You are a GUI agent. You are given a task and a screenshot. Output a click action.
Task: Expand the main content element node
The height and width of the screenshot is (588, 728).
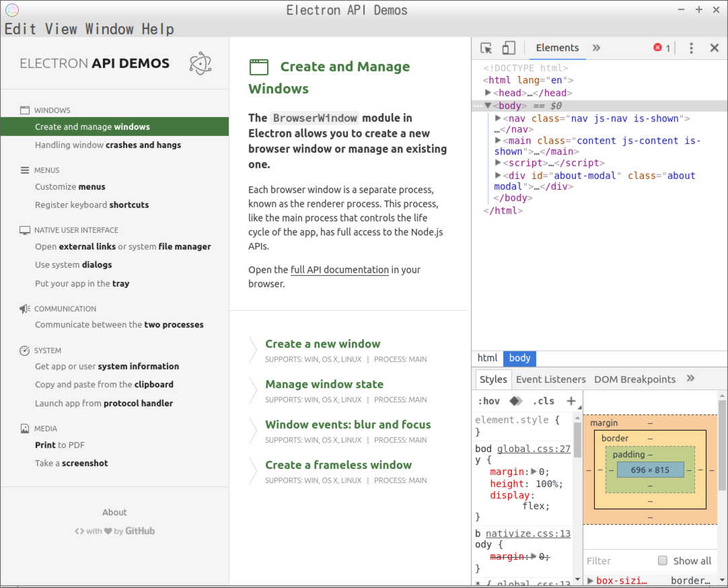(497, 140)
